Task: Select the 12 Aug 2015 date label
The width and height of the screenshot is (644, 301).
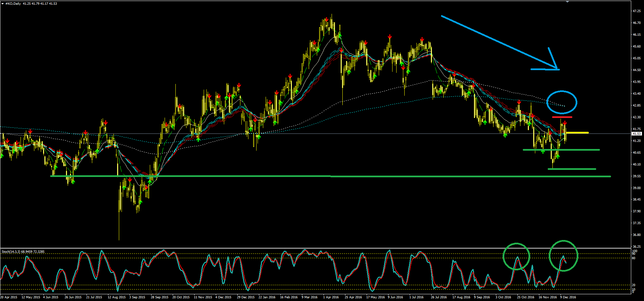Action: click(x=116, y=297)
